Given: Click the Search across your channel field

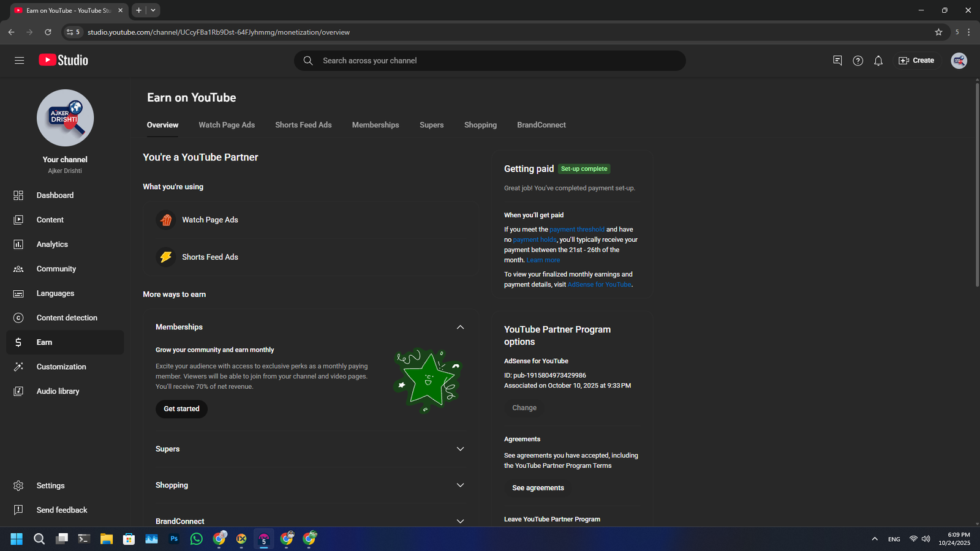Looking at the screenshot, I should [x=490, y=61].
